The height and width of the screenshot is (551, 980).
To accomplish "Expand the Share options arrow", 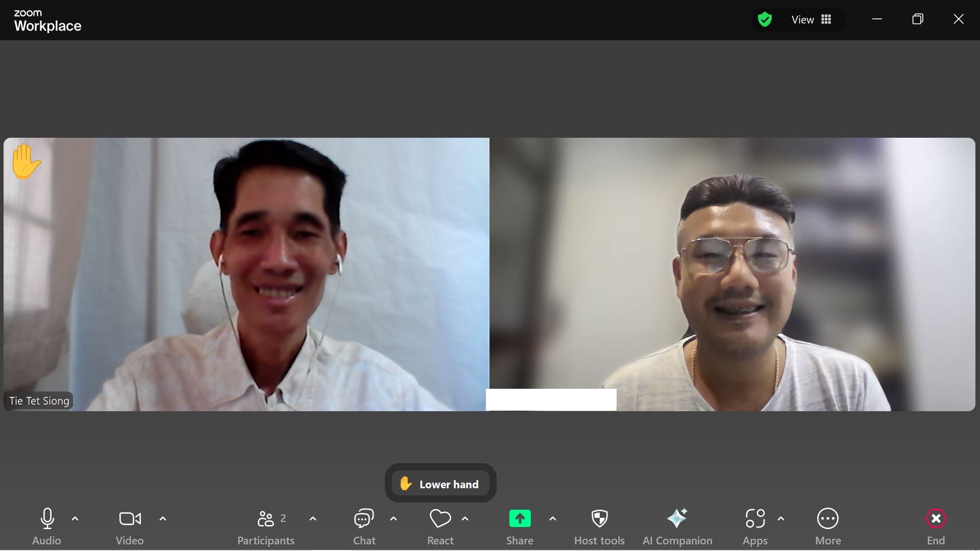I will (553, 519).
